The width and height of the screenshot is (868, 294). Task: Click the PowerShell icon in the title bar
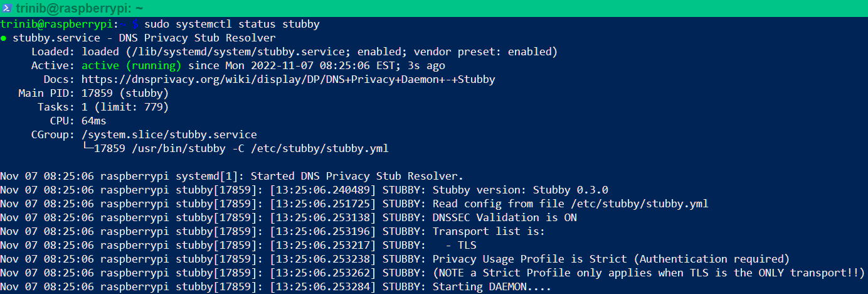(6, 8)
